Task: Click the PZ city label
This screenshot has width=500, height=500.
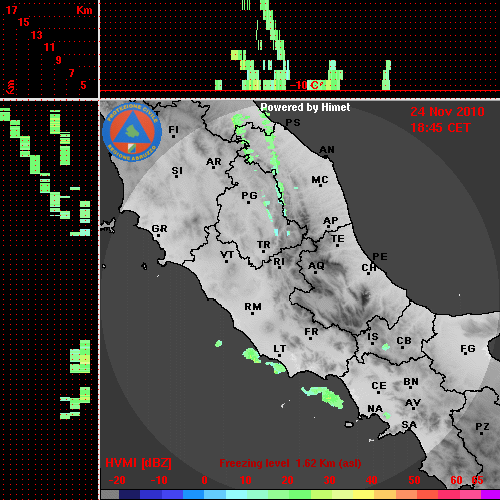Action: click(482, 426)
